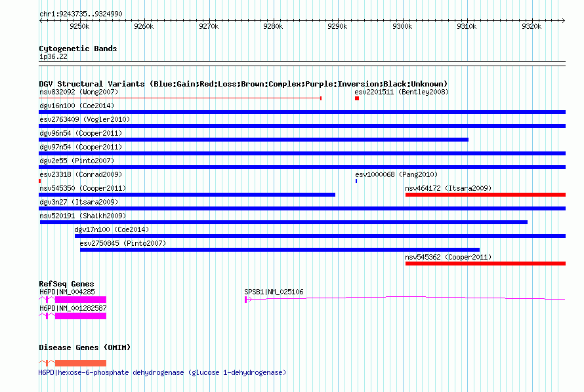This screenshot has width=584, height=392.
Task: Click the dgv97n54 (Cooper2011) label
Action: pyautogui.click(x=81, y=147)
